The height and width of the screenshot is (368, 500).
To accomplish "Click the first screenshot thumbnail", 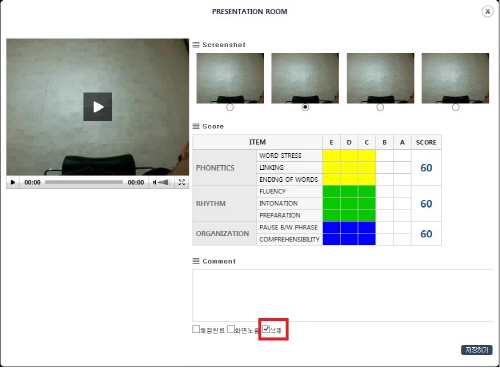I will tap(230, 78).
